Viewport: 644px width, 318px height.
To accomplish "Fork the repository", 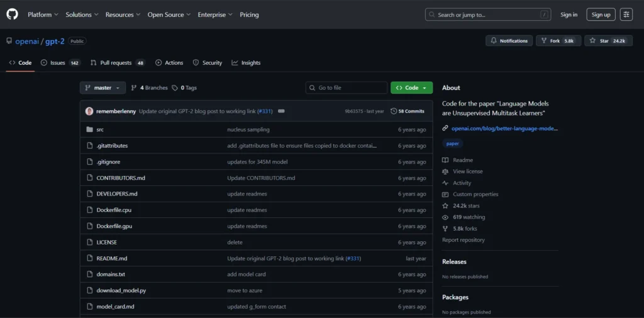I will 558,41.
